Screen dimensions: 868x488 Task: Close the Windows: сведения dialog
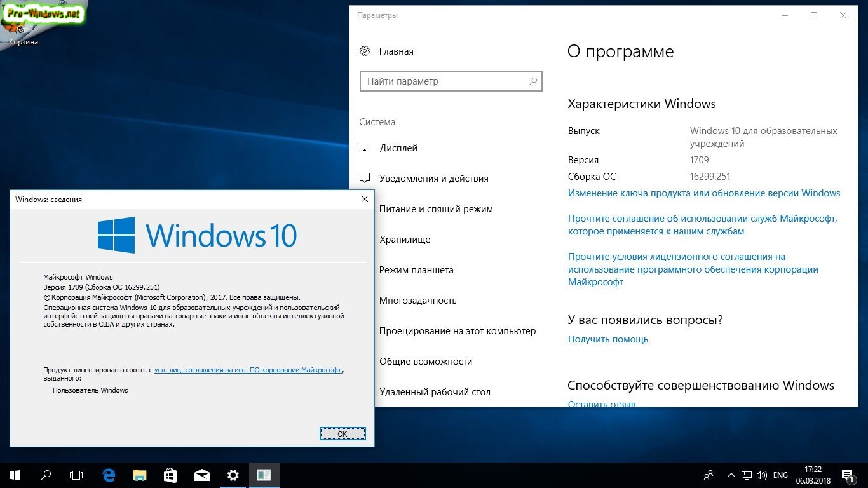(365, 199)
